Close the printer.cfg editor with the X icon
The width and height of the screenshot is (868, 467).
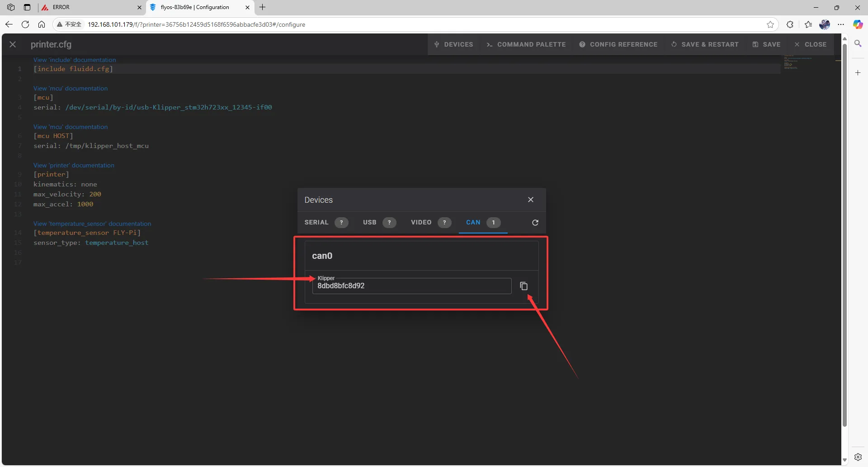[13, 44]
